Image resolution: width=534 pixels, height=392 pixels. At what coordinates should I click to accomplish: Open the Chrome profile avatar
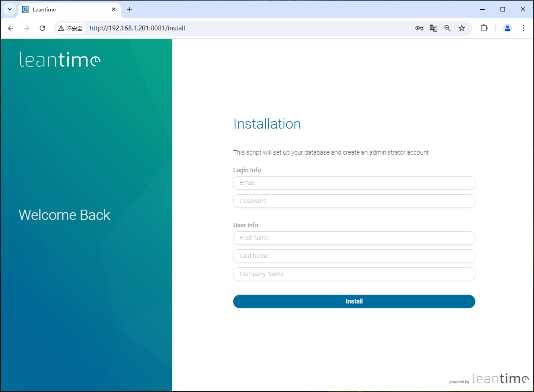click(508, 28)
